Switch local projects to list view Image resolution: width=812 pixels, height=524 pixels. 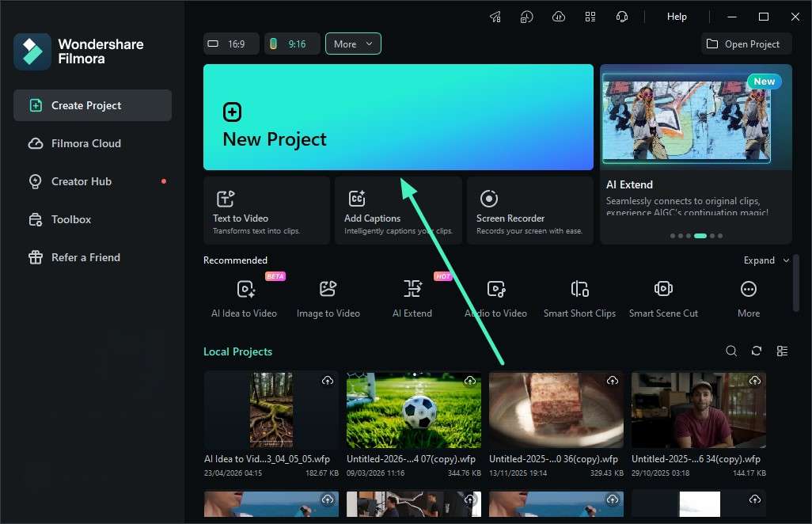click(x=783, y=351)
